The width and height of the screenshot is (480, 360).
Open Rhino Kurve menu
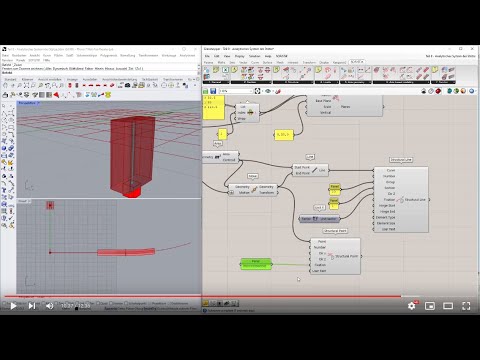(x=47, y=55)
